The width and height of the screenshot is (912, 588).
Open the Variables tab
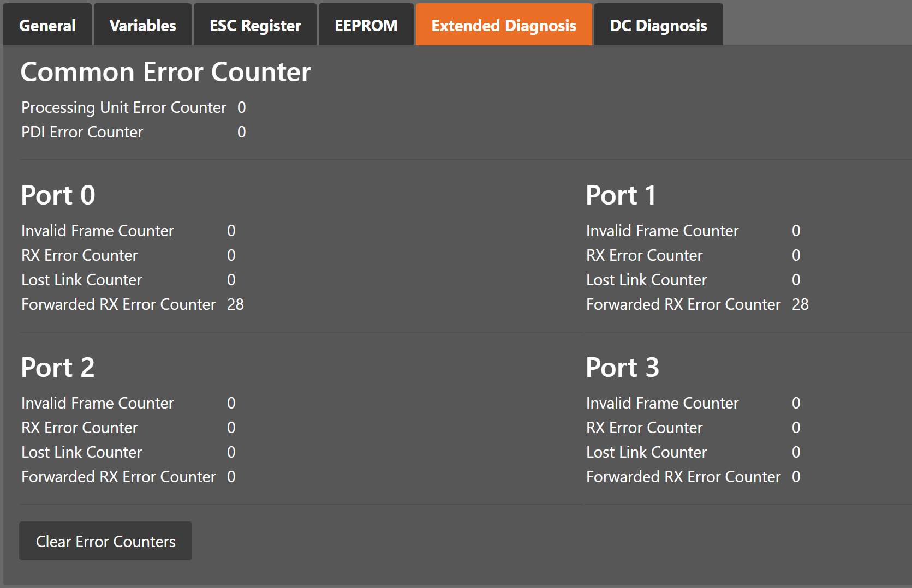coord(142,26)
